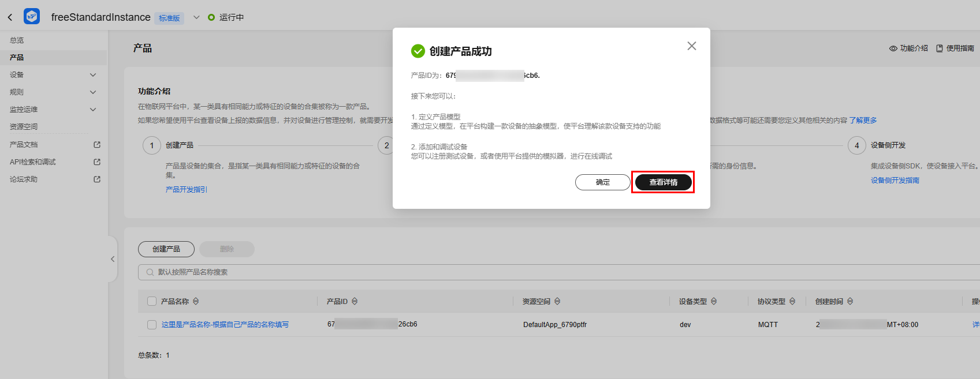
Task: Sort by 资源空间 column icon
Action: [557, 302]
